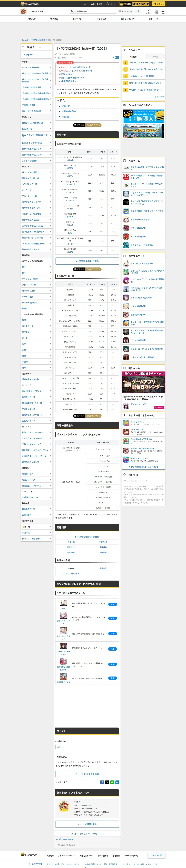Click 入手 button for 崩壊：スターレイル

112,618
